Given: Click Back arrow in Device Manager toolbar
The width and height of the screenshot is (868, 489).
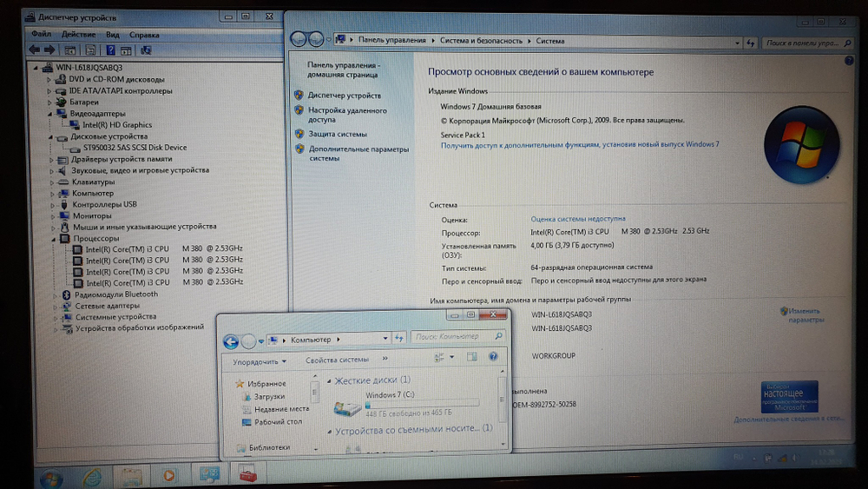Looking at the screenshot, I should (x=35, y=50).
